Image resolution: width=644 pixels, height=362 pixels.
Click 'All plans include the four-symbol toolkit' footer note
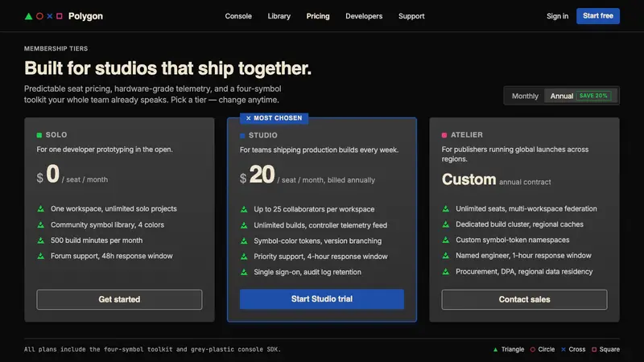pyautogui.click(x=152, y=349)
